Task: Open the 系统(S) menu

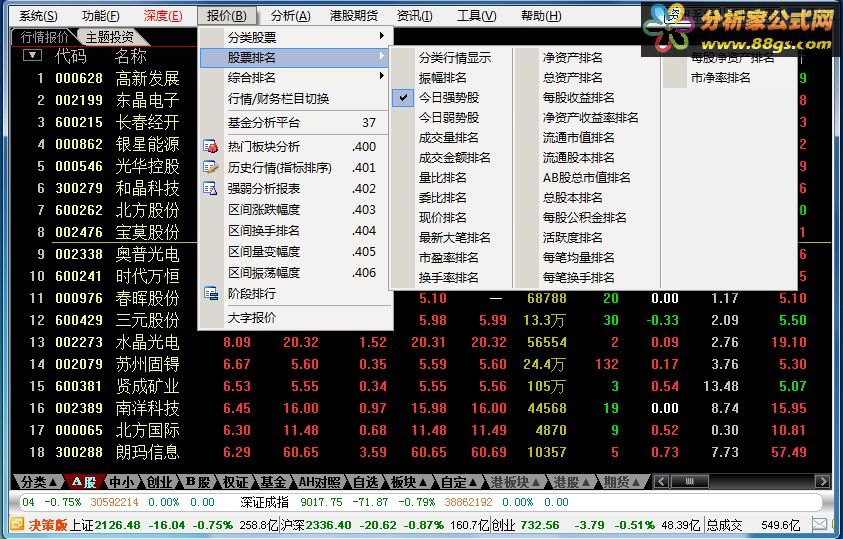Action: coord(38,16)
